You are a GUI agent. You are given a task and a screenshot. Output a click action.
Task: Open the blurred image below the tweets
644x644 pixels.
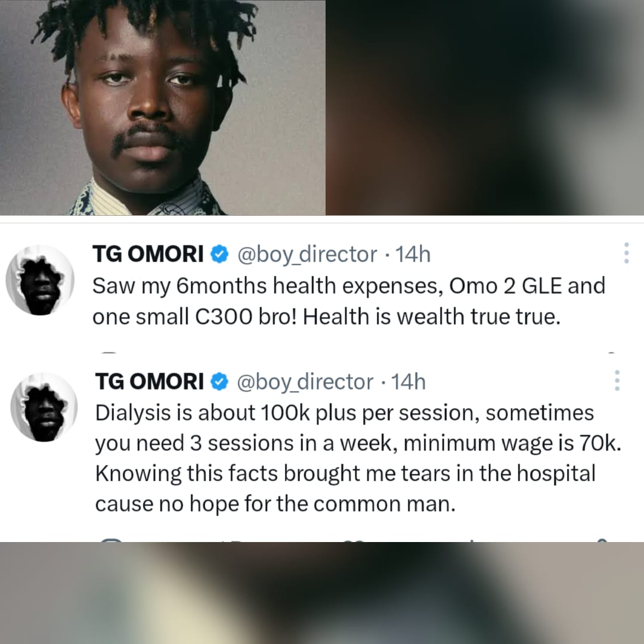322,593
